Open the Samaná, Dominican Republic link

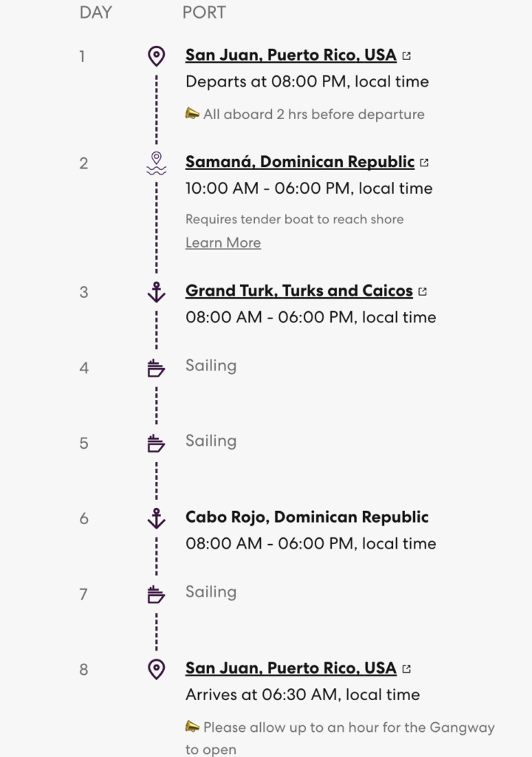[300, 162]
